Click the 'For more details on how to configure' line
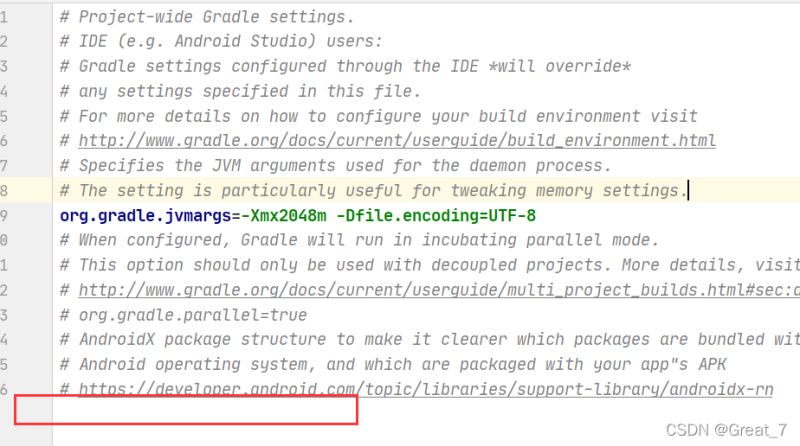 378,116
